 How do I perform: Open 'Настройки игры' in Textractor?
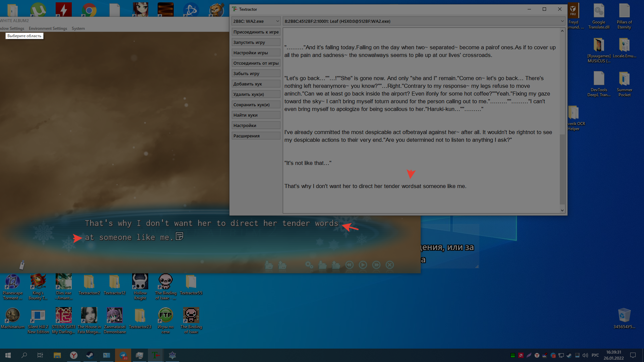click(256, 53)
